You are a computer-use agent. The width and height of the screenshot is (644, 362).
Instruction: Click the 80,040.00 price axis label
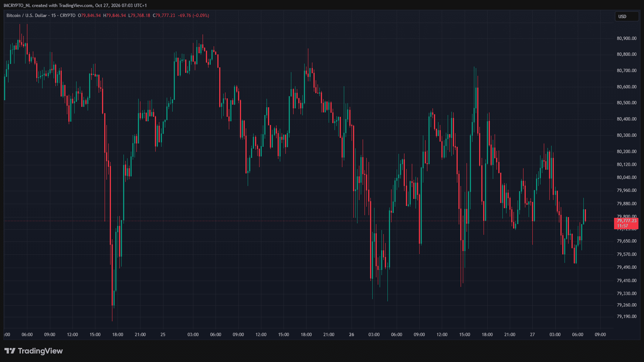click(627, 177)
